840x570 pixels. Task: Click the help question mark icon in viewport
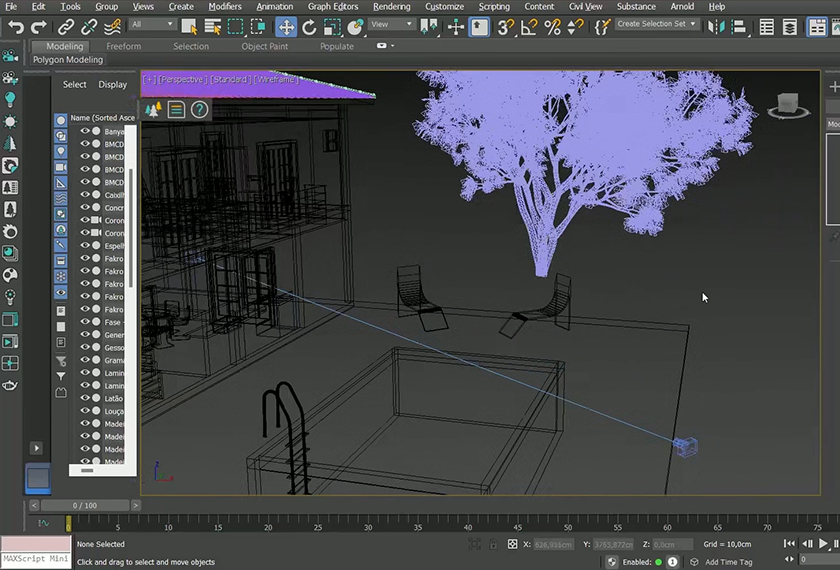(x=199, y=110)
